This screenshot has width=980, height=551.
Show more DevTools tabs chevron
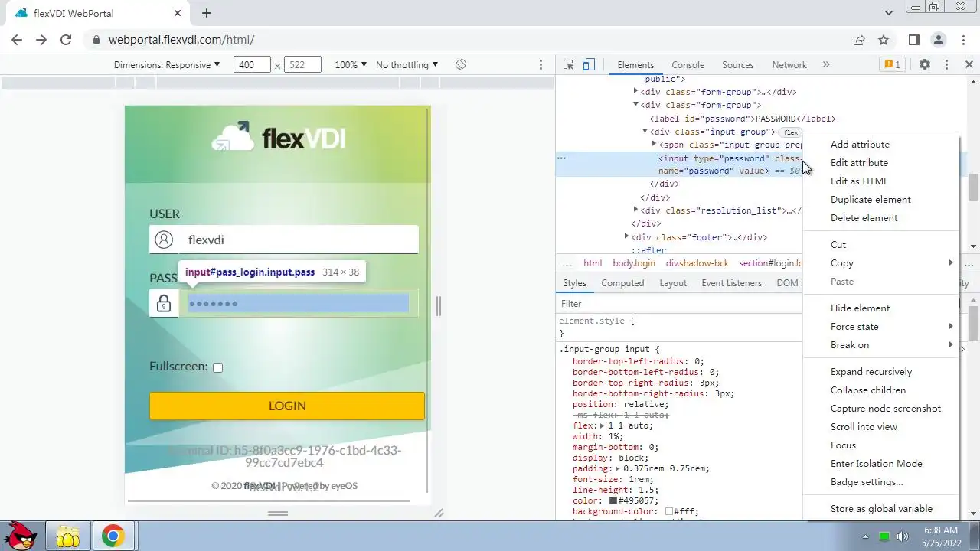[826, 65]
